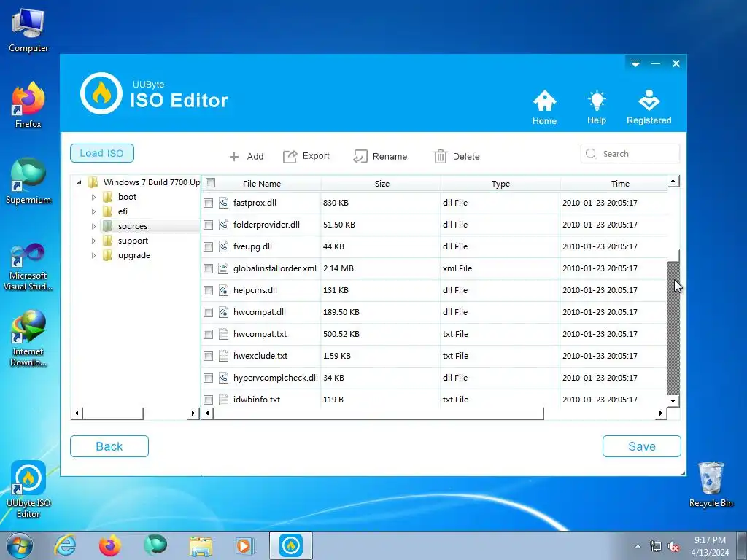The height and width of the screenshot is (560, 747).
Task: Open the Microsoft Visual Studio desktop shortcut
Action: point(28,267)
